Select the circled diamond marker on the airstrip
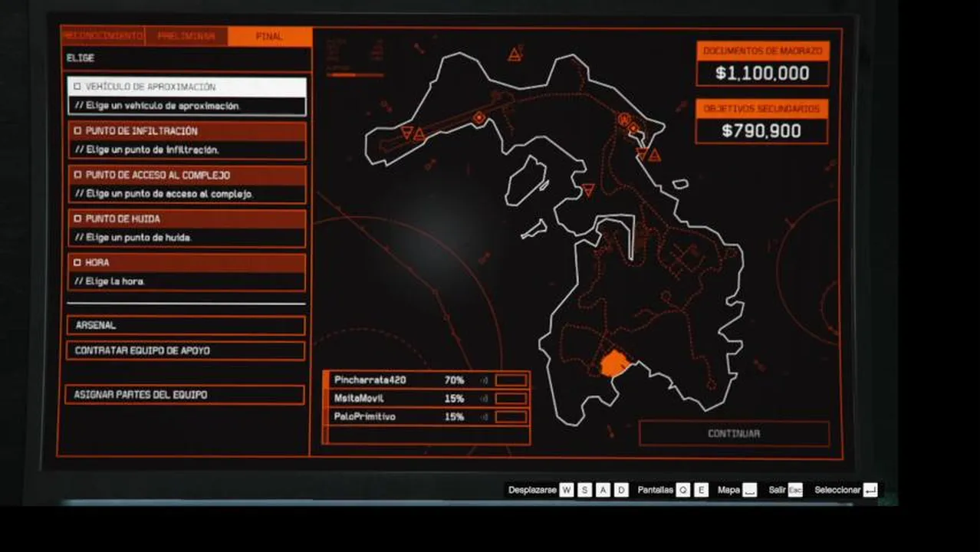The height and width of the screenshot is (552, 980). (x=479, y=117)
